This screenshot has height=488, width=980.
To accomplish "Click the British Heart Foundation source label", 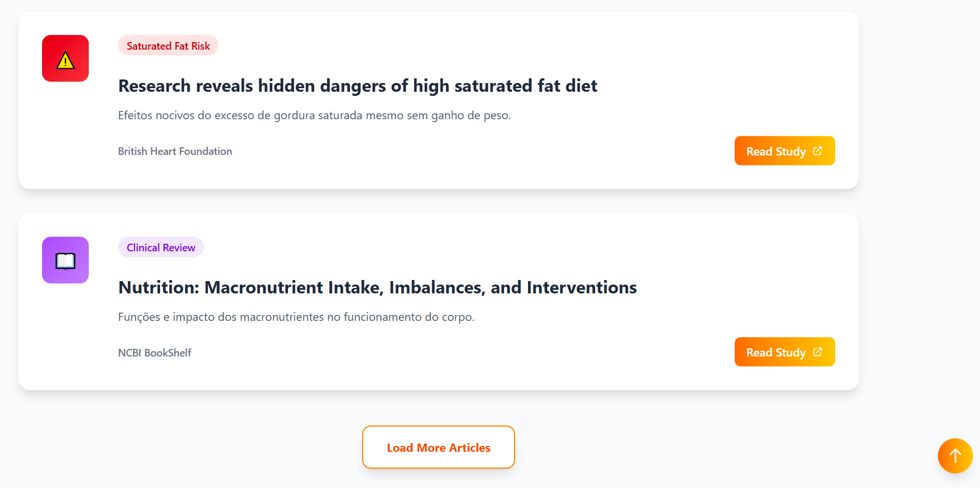I will click(x=175, y=151).
